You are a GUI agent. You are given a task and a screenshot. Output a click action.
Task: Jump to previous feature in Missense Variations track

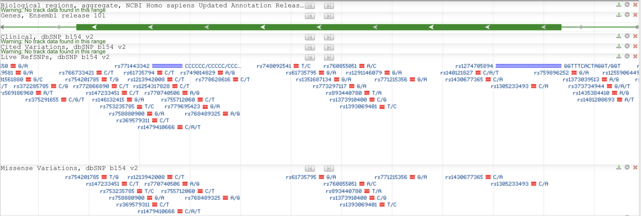pyautogui.click(x=310, y=169)
